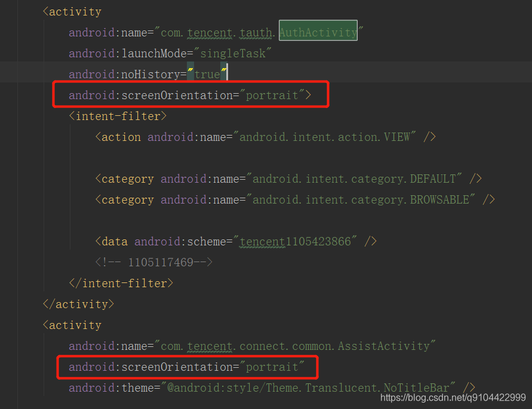Click the 1105117469 XML comment

(x=154, y=262)
